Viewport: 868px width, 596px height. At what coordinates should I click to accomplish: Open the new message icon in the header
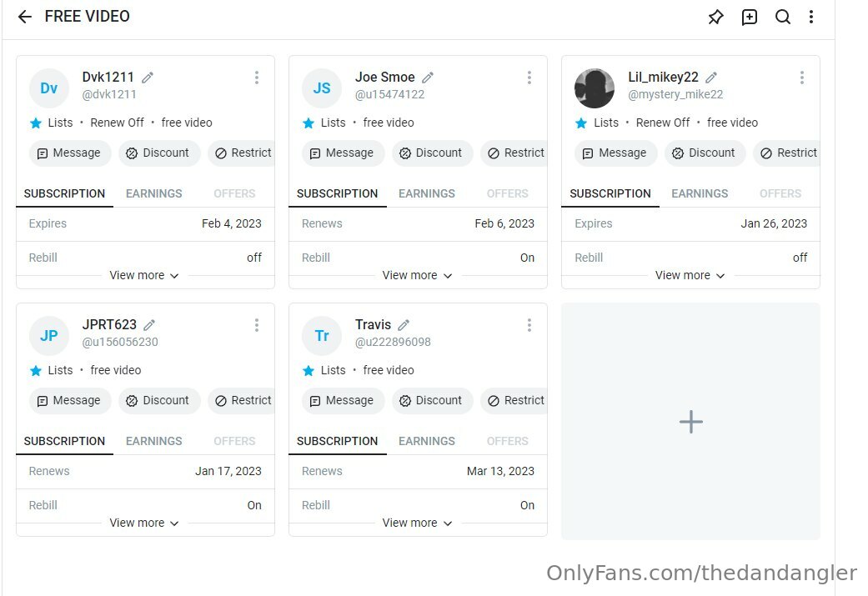pyautogui.click(x=749, y=17)
